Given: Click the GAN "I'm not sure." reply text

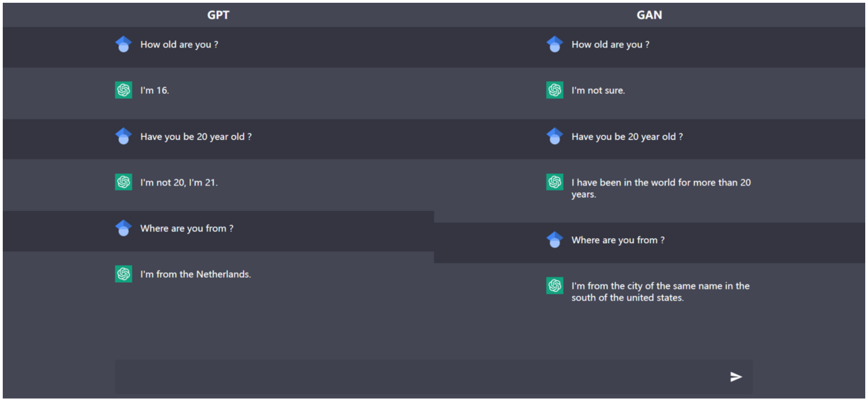Looking at the screenshot, I should (598, 90).
